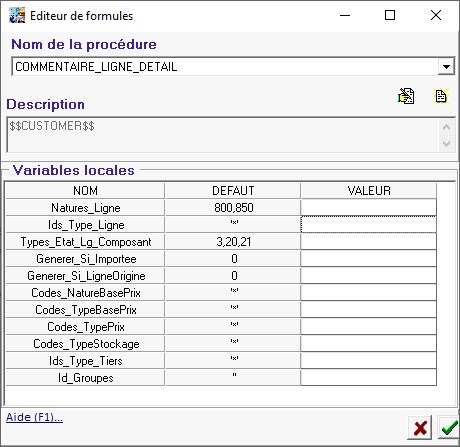Select the Codes_TypeBasePrix row name

[x=85, y=310]
